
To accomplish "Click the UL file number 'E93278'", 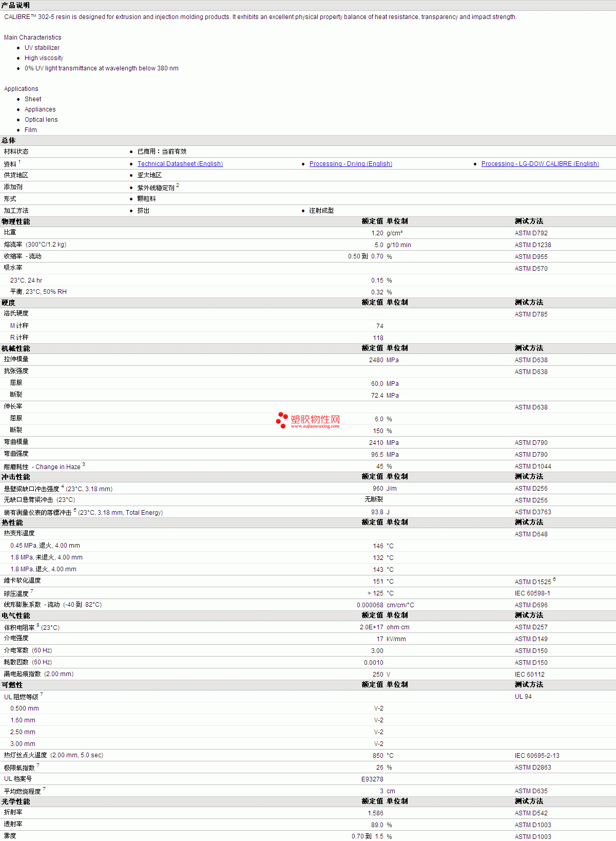I will pos(372,779).
